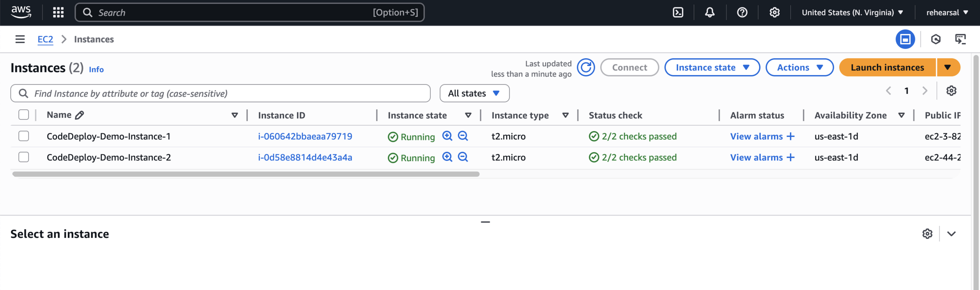The image size is (980, 290).
Task: Click the top AWS search field
Action: [x=249, y=13]
